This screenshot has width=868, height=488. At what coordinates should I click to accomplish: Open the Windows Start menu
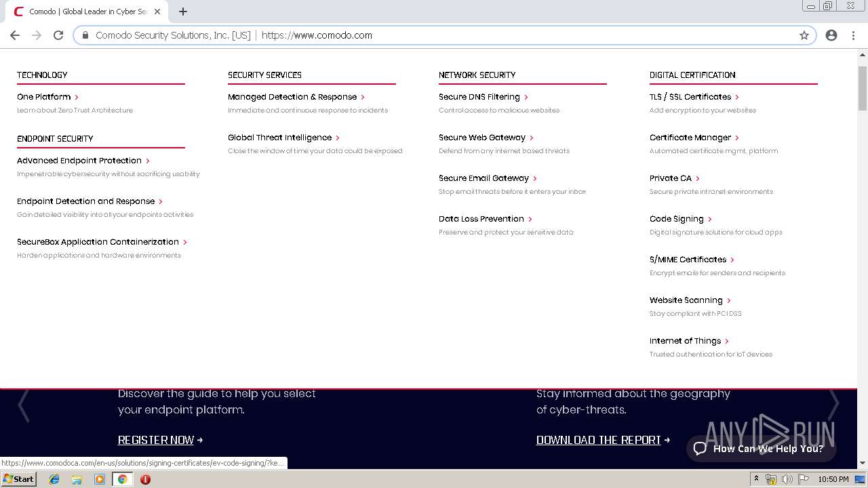(x=18, y=479)
